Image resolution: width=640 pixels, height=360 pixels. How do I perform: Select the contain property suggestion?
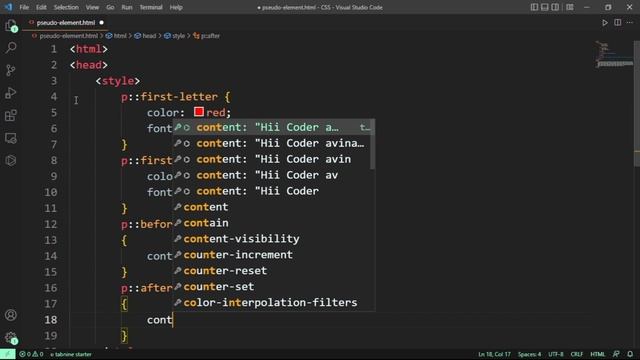click(x=273, y=223)
